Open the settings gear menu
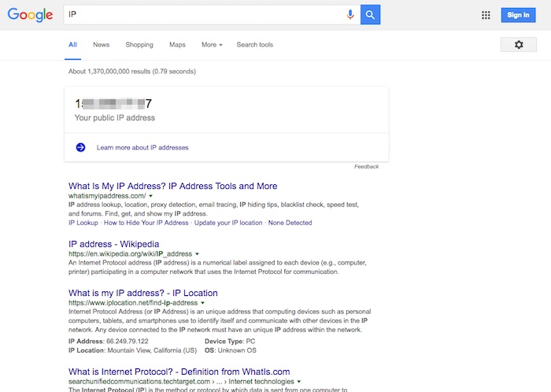 coord(518,45)
